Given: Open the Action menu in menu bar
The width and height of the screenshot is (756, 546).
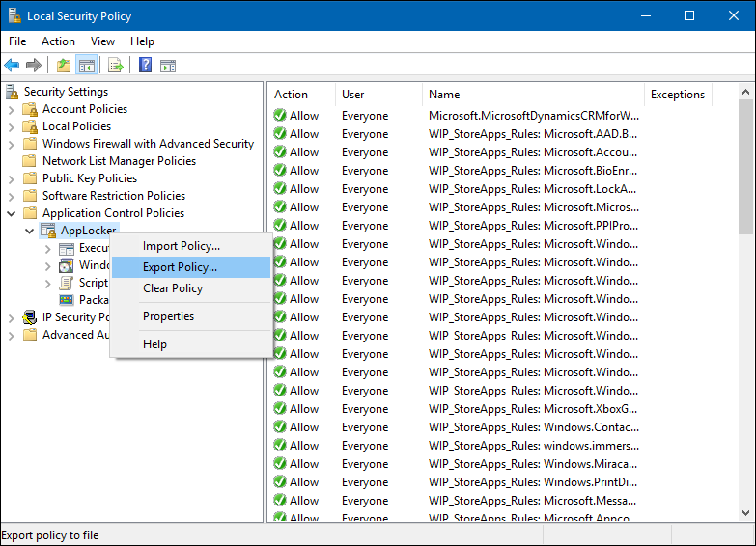Looking at the screenshot, I should click(58, 41).
